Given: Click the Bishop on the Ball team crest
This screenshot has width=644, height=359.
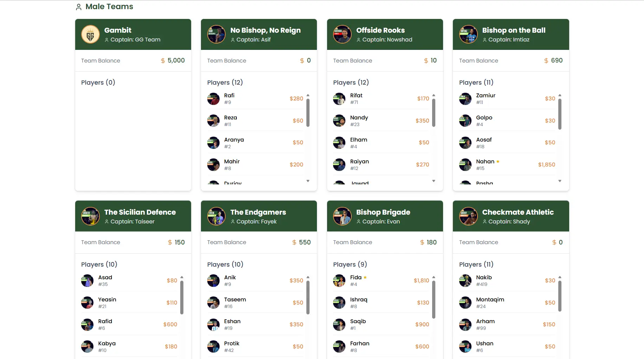Looking at the screenshot, I should [x=468, y=34].
